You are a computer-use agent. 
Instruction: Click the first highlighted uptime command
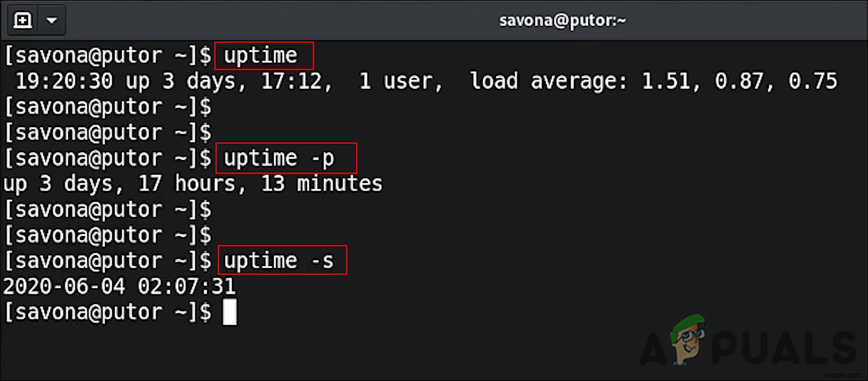(x=261, y=55)
